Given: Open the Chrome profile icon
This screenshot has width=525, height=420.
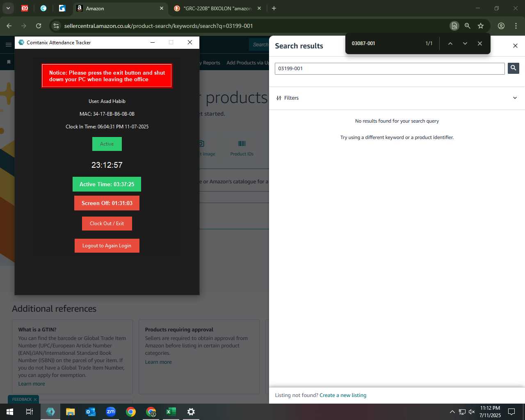Looking at the screenshot, I should point(501,26).
